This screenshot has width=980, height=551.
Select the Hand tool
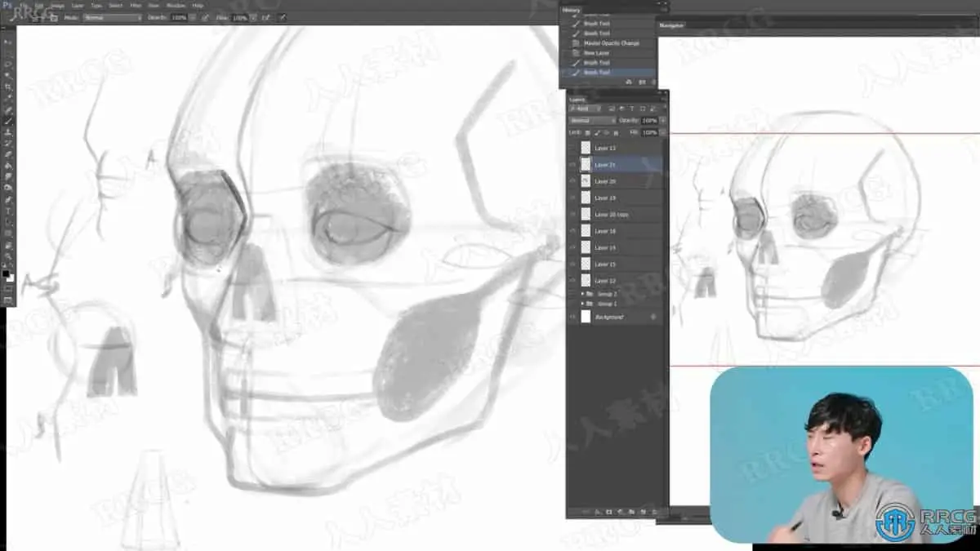tap(9, 245)
